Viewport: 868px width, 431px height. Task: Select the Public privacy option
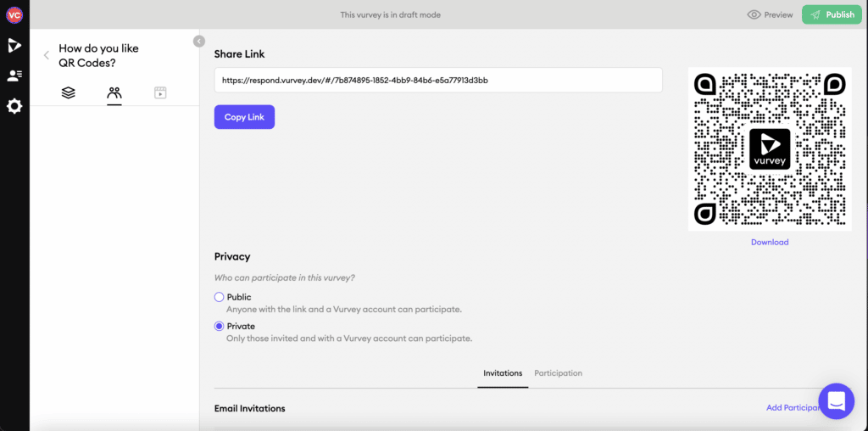[220, 298]
